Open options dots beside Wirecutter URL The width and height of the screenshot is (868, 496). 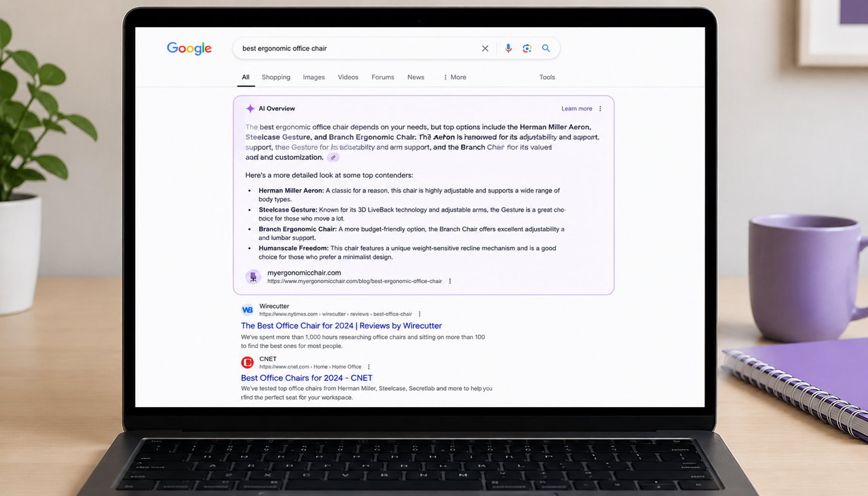point(419,314)
